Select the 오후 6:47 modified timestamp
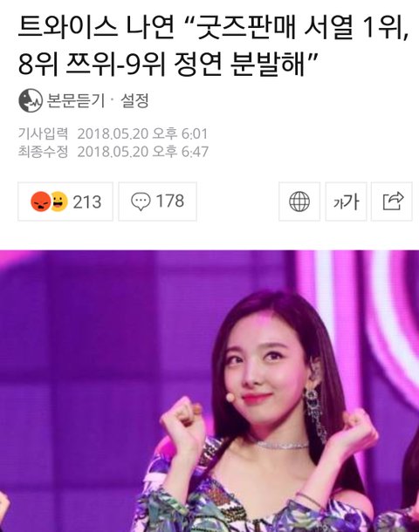Screen dimensions: 419x532 (181, 152)
